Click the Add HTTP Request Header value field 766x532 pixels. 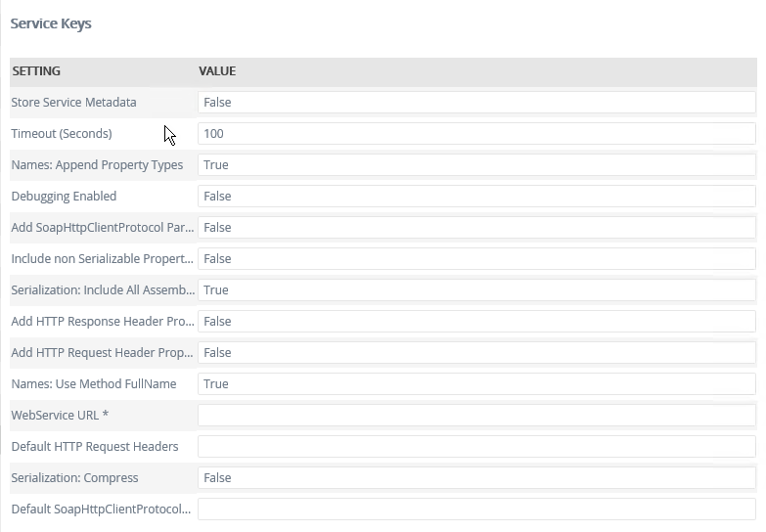click(476, 353)
